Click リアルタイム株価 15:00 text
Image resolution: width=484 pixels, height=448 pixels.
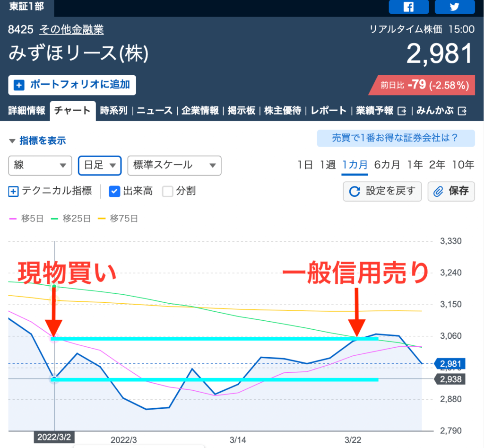pos(422,29)
